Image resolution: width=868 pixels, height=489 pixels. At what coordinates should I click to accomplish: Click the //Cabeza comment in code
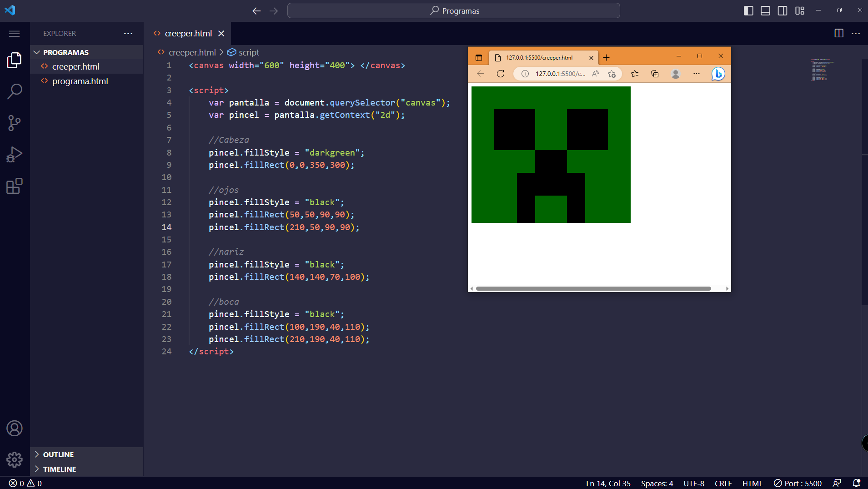(229, 140)
